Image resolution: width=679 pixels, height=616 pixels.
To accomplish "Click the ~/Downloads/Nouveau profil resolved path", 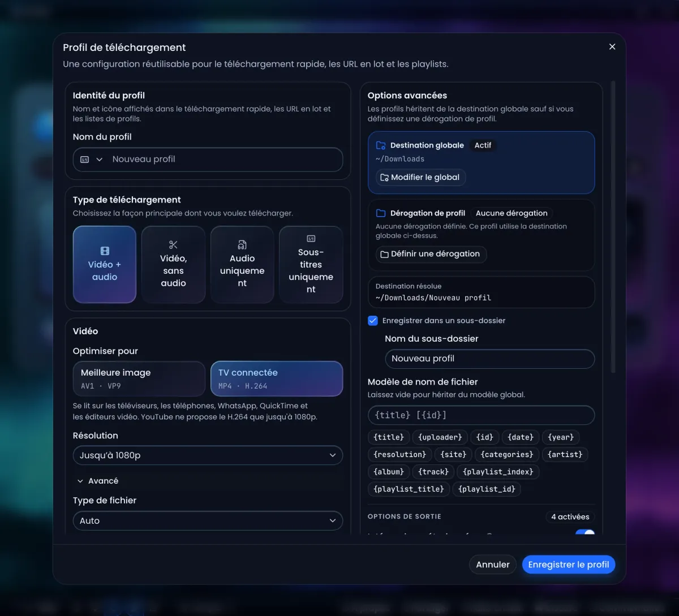I will coord(433,298).
